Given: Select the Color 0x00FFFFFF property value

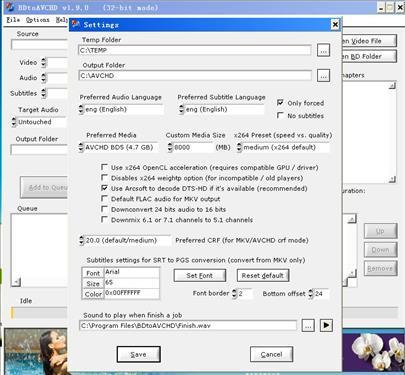Looking at the screenshot, I should (132, 293).
